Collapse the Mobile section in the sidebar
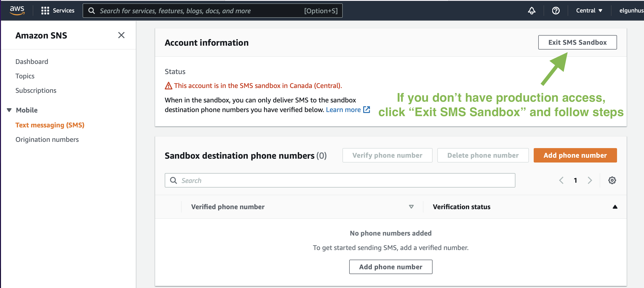Image resolution: width=644 pixels, height=288 pixels. 9,110
